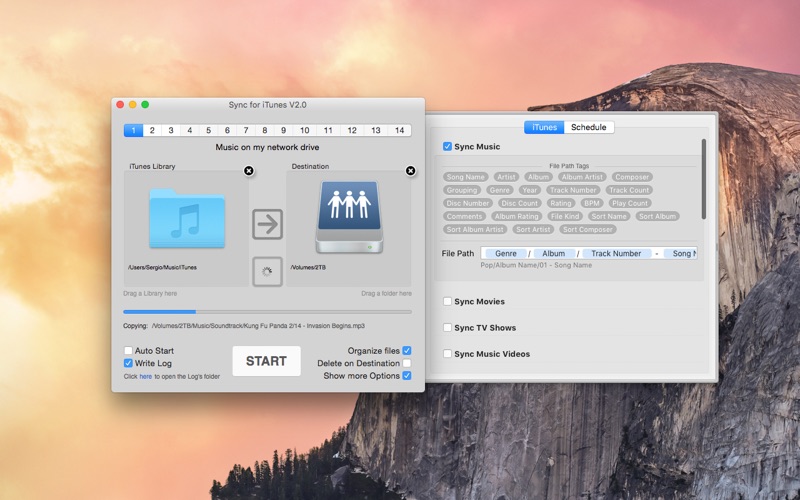This screenshot has height=500, width=800.
Task: Toggle the Organize files checkbox
Action: tap(407, 351)
